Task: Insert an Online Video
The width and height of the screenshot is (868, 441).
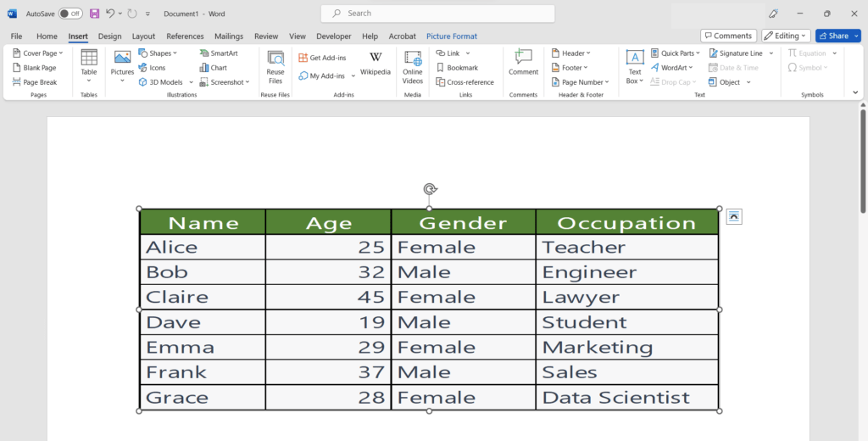Action: 413,68
